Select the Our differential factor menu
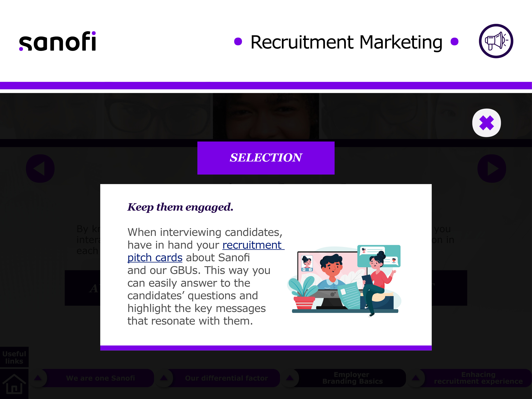Viewport: 532px width, 399px height. coord(226,378)
